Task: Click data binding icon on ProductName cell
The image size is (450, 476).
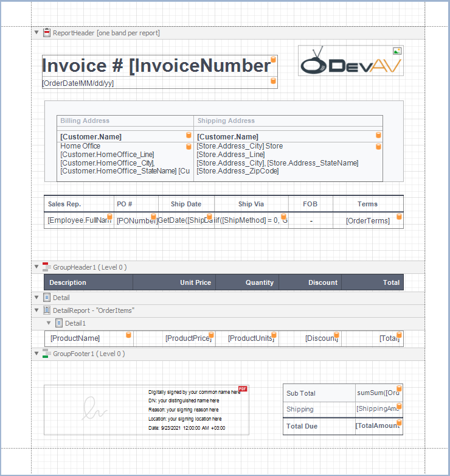Action: 128,335
